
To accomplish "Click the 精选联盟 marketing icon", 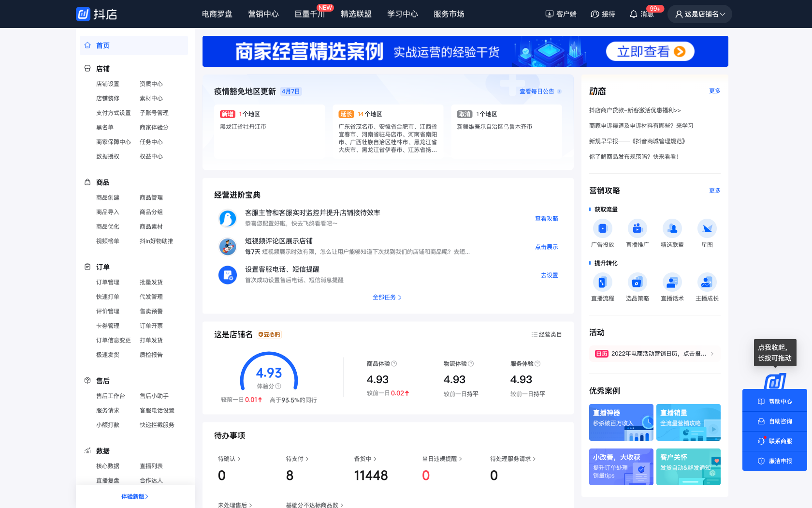I will [672, 228].
